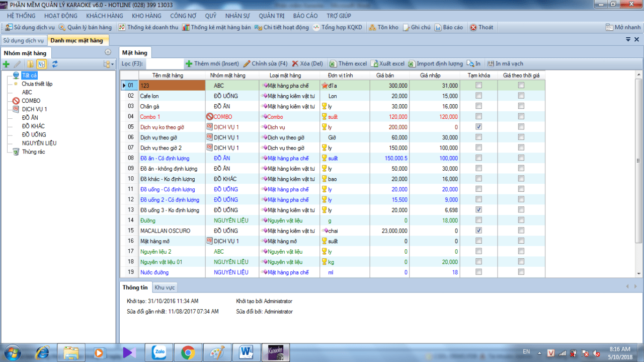Uncheck Tạm khóa for MACALLAN OSCURO
The height and width of the screenshot is (362, 644).
point(478,231)
